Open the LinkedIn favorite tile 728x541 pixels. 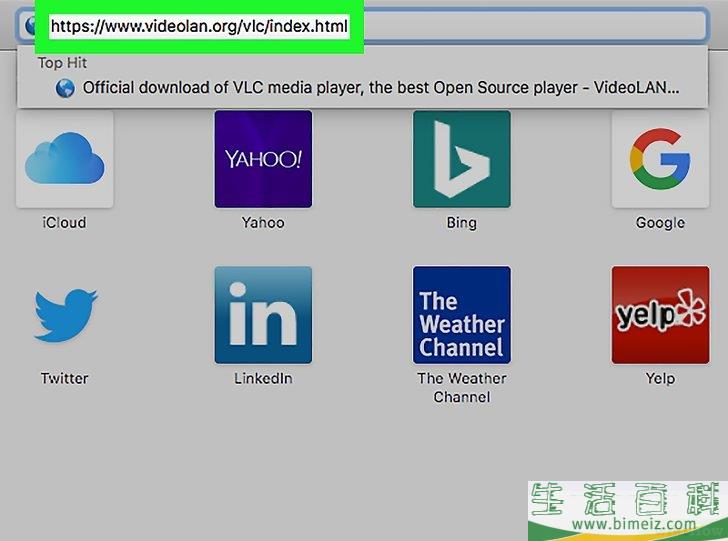(x=263, y=315)
